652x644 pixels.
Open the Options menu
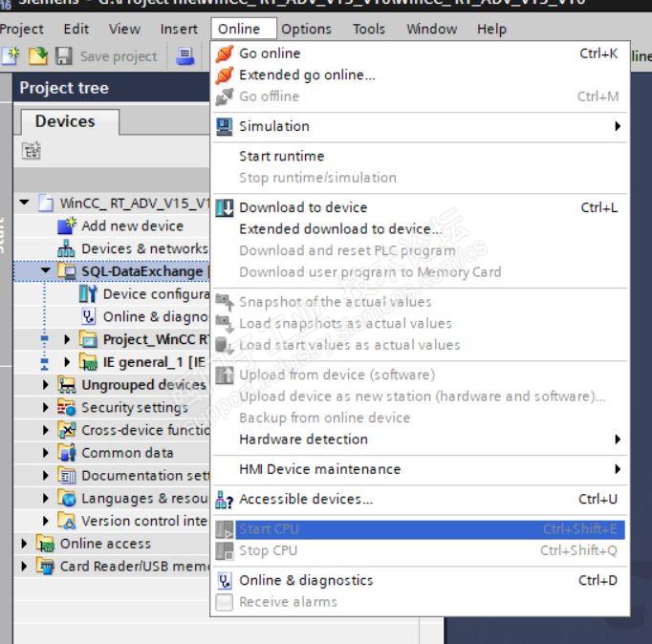(x=307, y=29)
